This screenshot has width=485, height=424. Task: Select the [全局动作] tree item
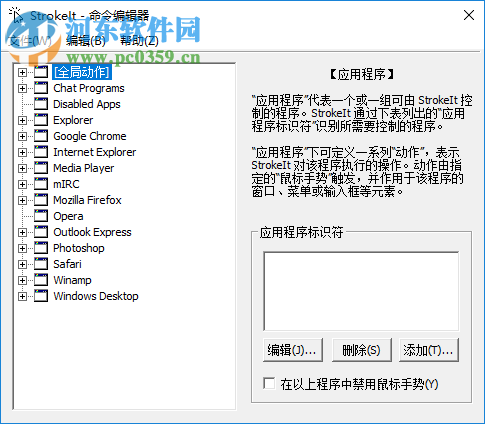point(82,72)
